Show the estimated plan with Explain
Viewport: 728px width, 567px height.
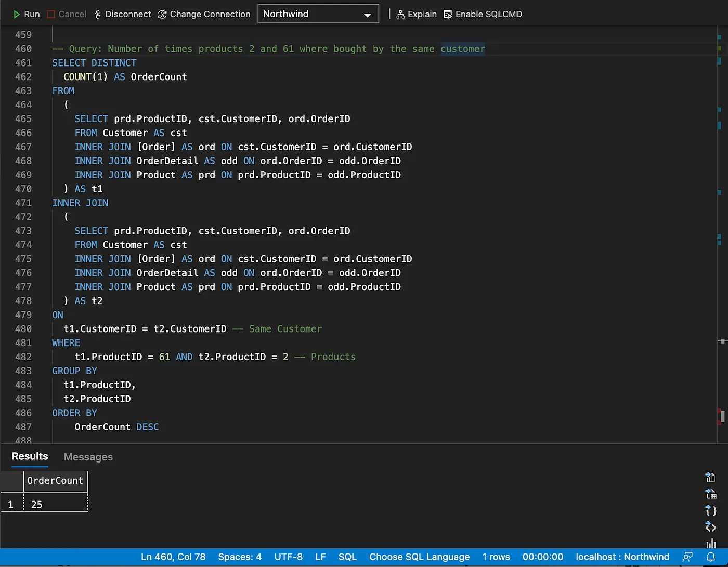pyautogui.click(x=417, y=14)
